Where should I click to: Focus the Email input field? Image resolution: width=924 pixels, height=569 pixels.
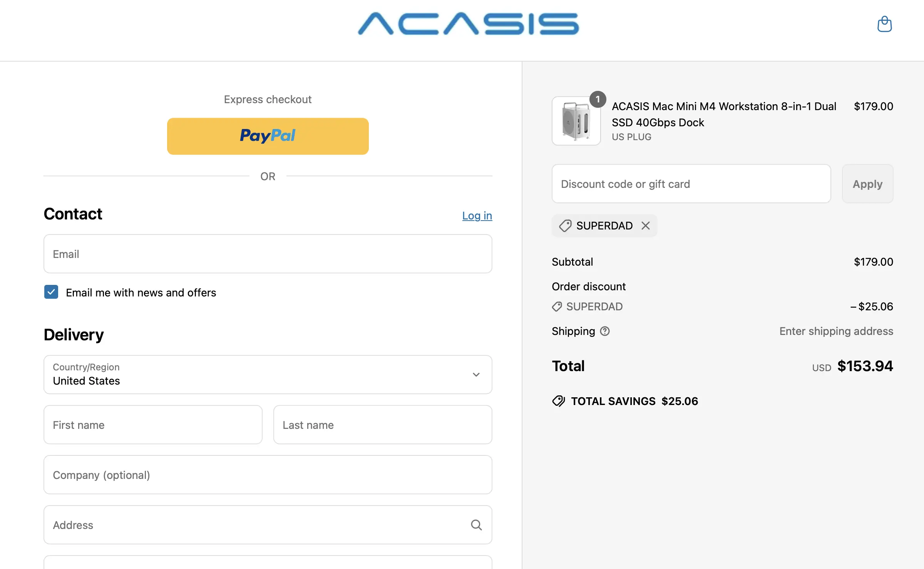(268, 254)
